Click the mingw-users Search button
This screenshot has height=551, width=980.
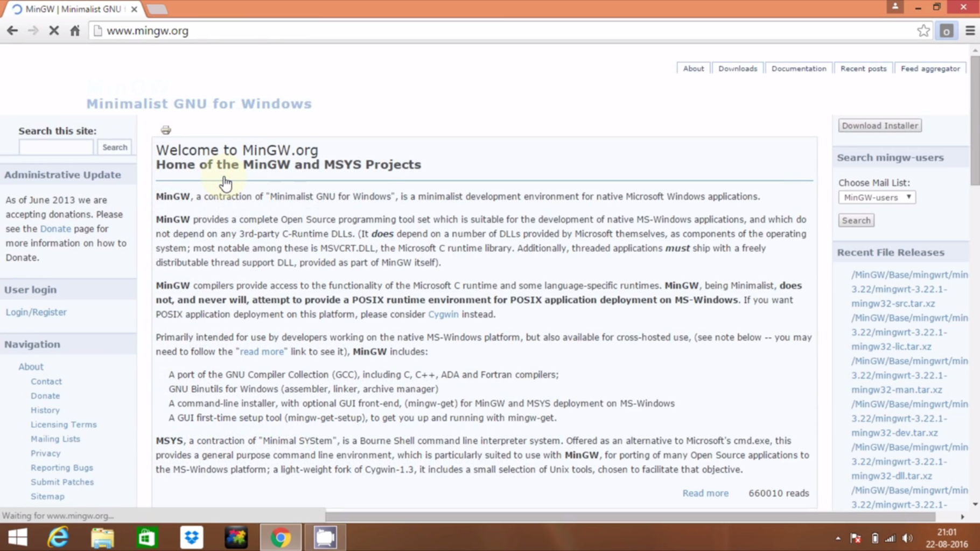pos(856,220)
